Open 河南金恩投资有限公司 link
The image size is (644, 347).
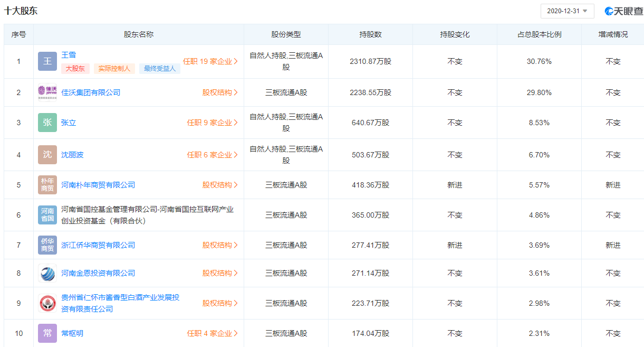tap(98, 273)
